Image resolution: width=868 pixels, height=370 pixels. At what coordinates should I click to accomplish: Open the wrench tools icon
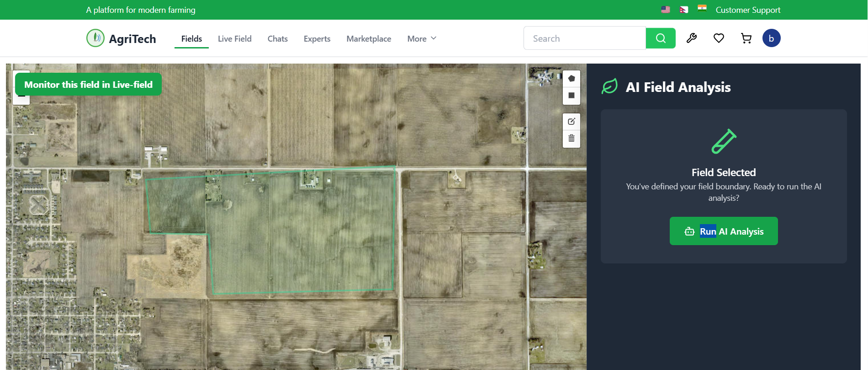tap(692, 38)
